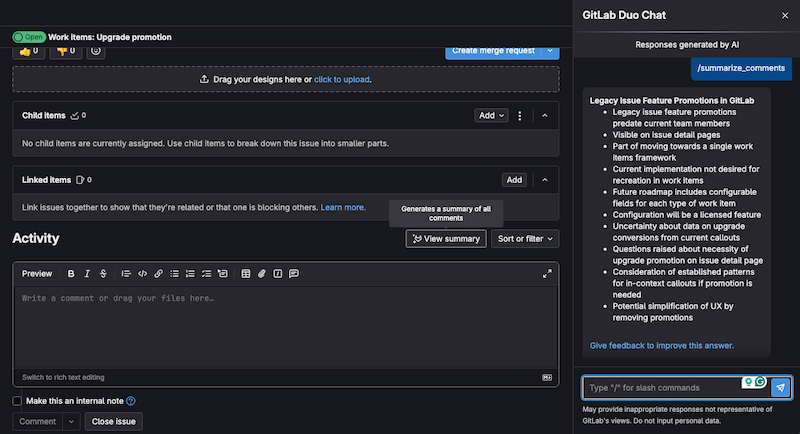Switch to the Preview tab
Viewport: 800px width, 434px height.
37,273
